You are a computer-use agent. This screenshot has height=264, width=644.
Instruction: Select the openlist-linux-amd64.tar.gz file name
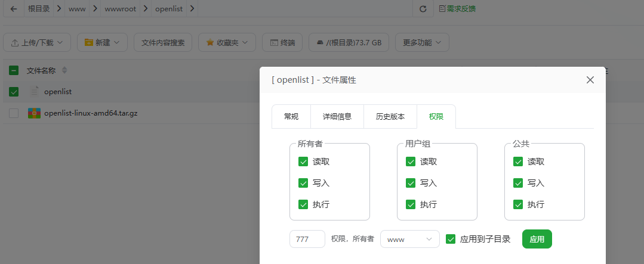click(91, 113)
